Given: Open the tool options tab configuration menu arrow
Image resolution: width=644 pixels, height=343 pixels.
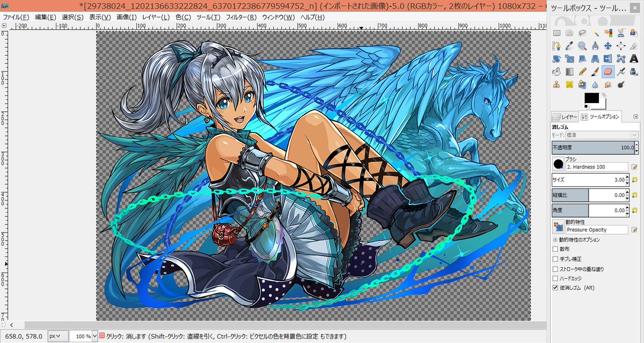Looking at the screenshot, I should (x=635, y=116).
